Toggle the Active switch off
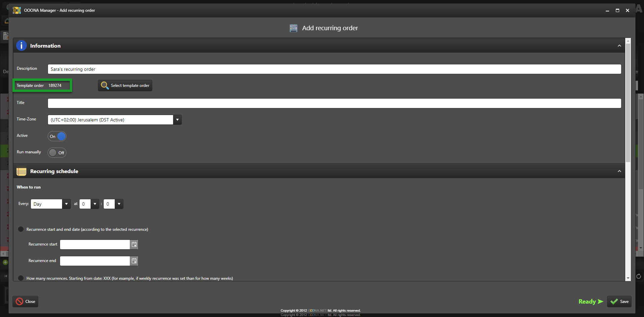The height and width of the screenshot is (317, 644). [x=57, y=137]
